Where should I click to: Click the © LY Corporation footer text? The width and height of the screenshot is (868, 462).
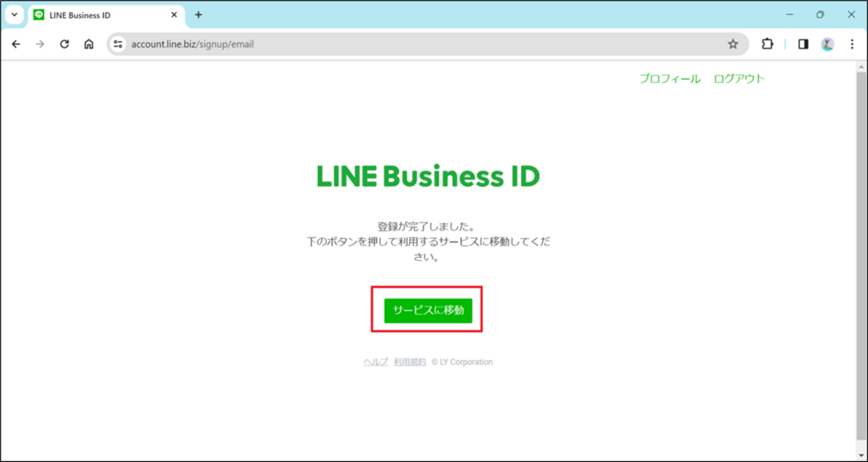pyautogui.click(x=462, y=362)
